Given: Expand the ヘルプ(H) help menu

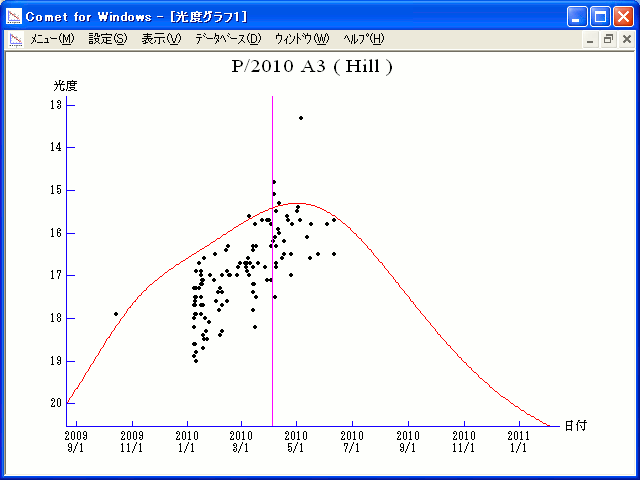Looking at the screenshot, I should pos(363,39).
